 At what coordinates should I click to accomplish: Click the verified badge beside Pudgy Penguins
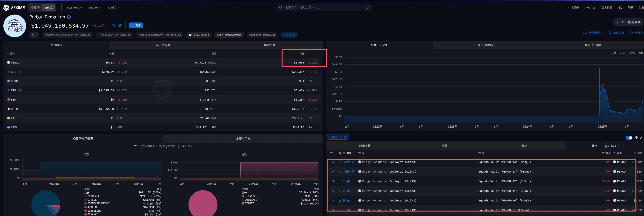[x=69, y=17]
